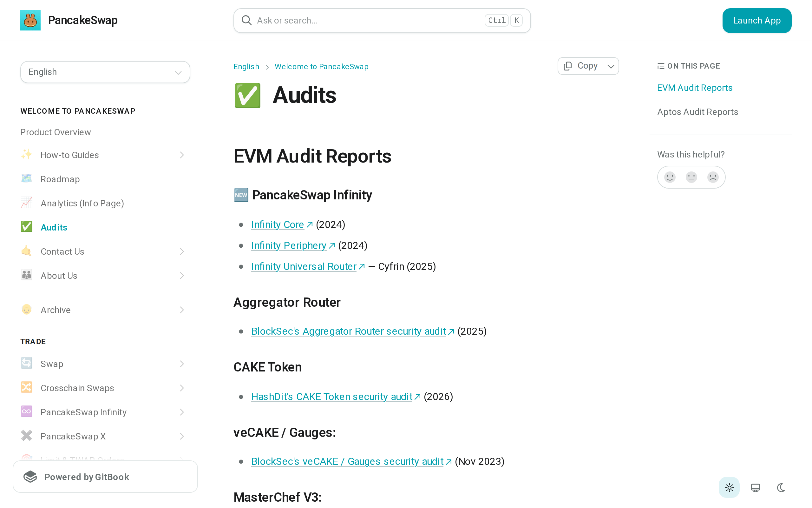The height and width of the screenshot is (508, 812).
Task: Open BlockSec's veCAKE / Gauges security audit
Action: pyautogui.click(x=347, y=462)
